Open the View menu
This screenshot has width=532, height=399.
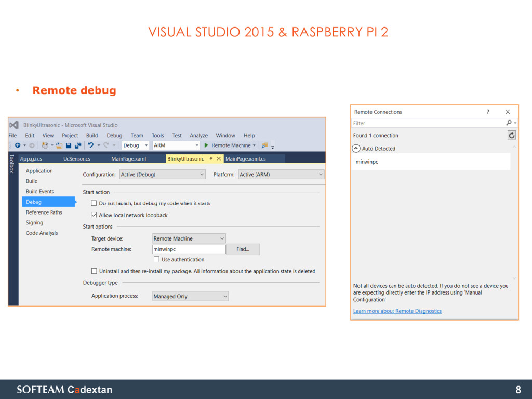click(48, 136)
